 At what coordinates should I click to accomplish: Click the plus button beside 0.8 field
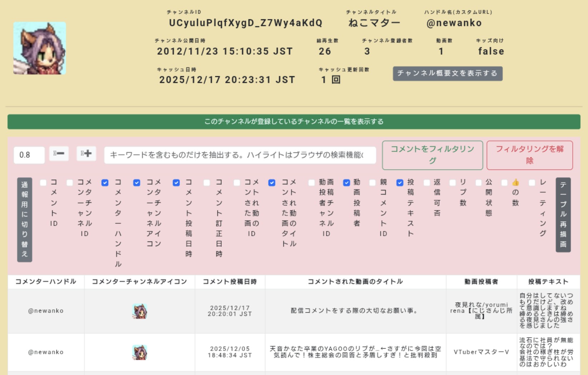(x=86, y=154)
